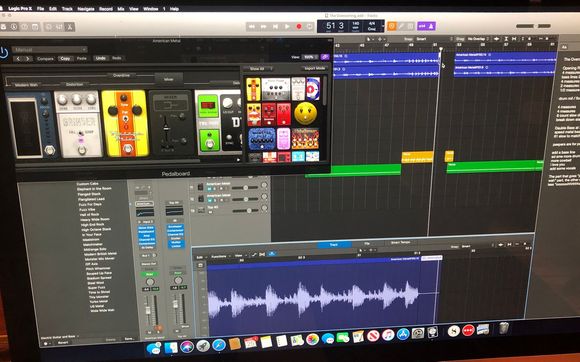Open the Record menu
580x362 pixels.
[105, 9]
